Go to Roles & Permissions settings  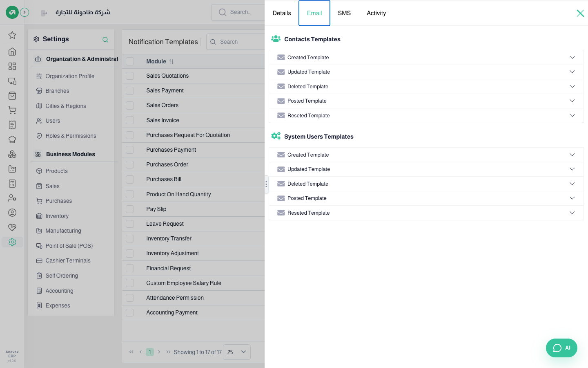[71, 136]
